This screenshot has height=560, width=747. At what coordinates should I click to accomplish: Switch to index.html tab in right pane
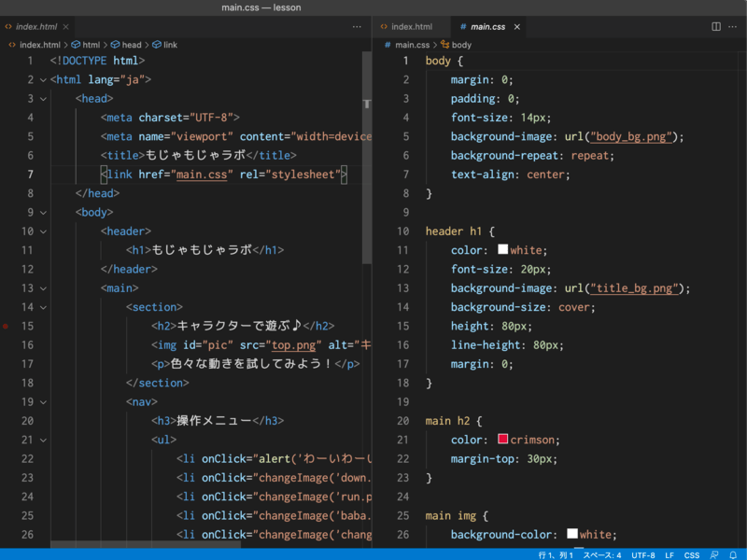tap(411, 27)
